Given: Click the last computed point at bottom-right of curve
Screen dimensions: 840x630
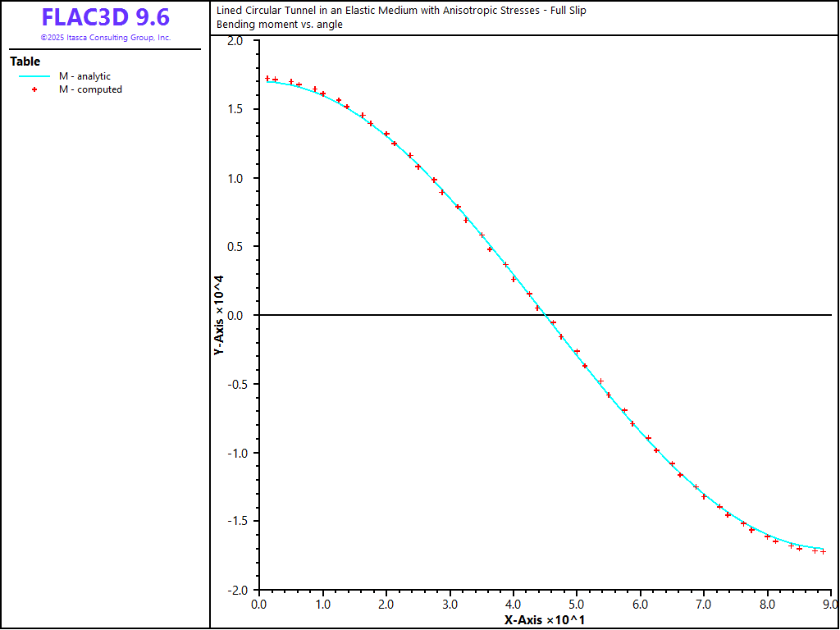Looking at the screenshot, I should point(823,552).
